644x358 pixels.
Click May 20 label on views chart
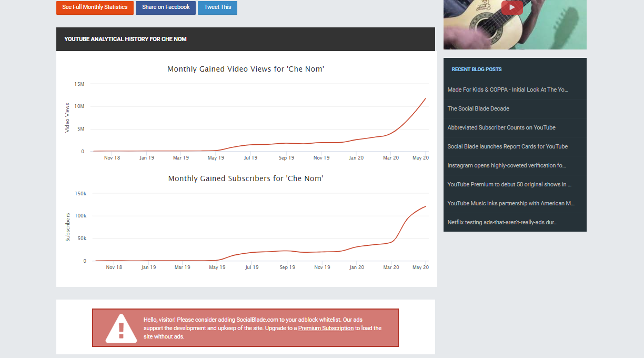420,158
